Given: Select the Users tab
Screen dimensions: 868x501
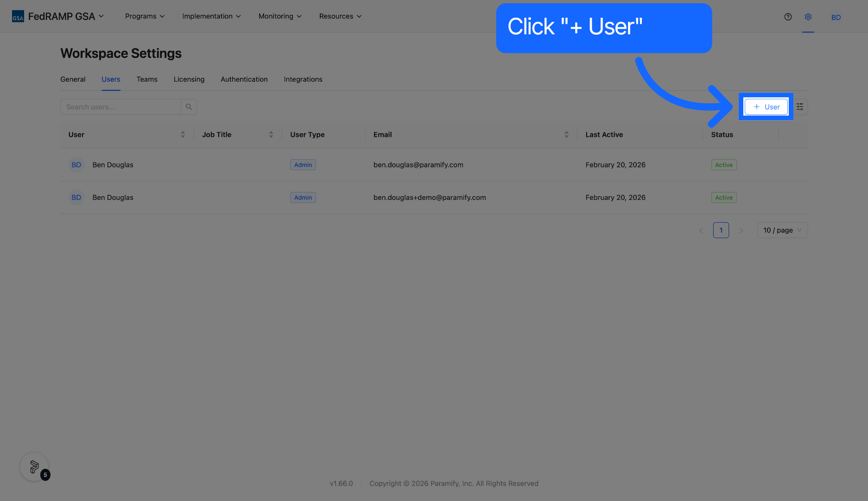Looking at the screenshot, I should click(x=111, y=79).
